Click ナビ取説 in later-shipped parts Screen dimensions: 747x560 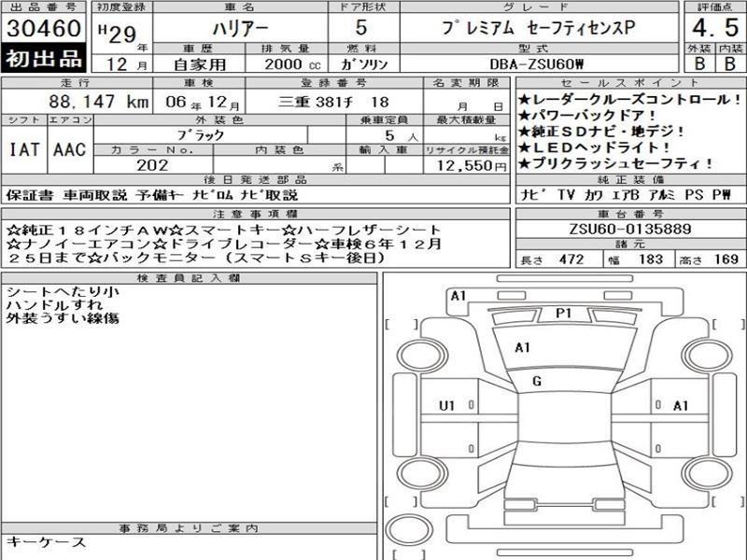(x=269, y=195)
